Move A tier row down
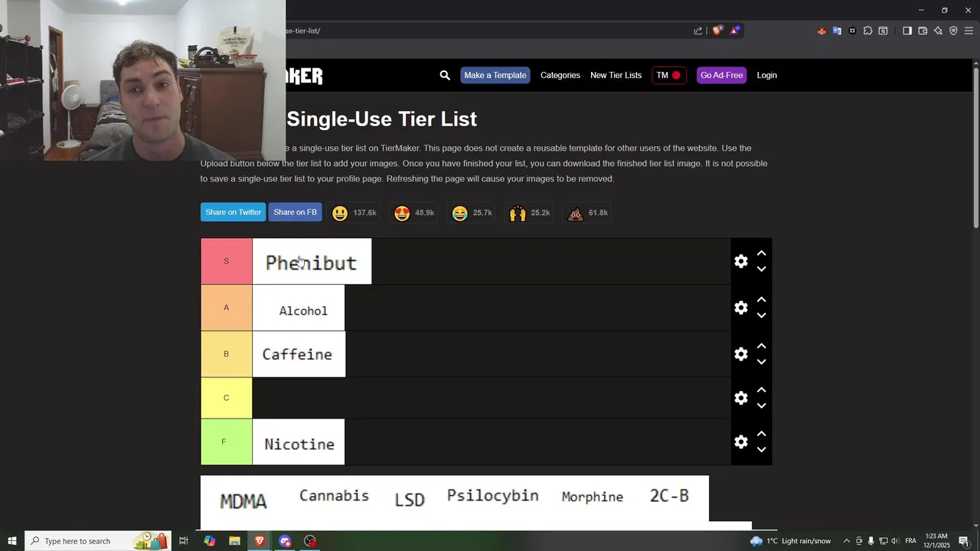 pos(761,316)
